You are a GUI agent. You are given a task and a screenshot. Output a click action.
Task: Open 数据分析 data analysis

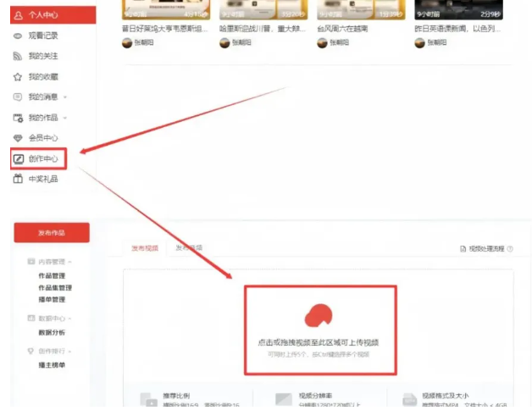point(52,332)
